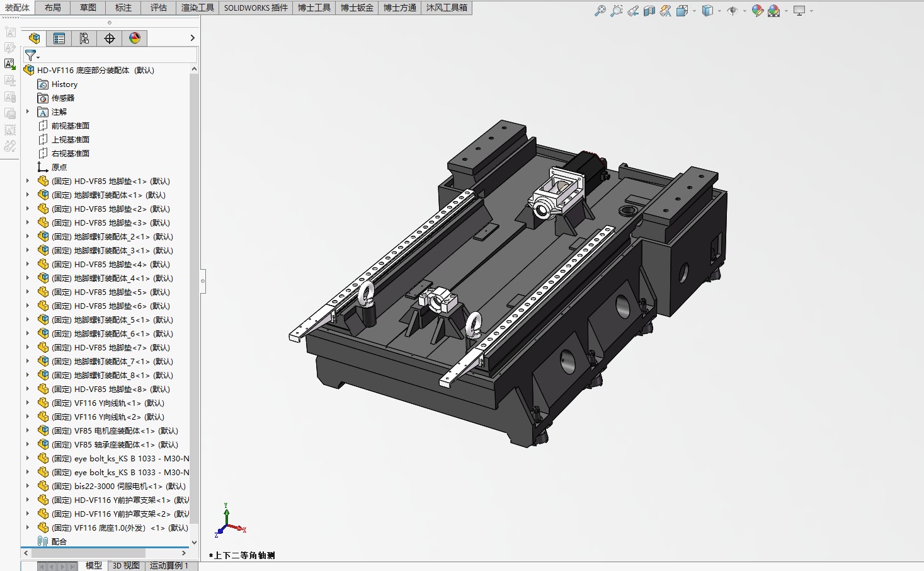Image resolution: width=924 pixels, height=571 pixels.
Task: Open the 博士方通 tab
Action: pyautogui.click(x=400, y=8)
